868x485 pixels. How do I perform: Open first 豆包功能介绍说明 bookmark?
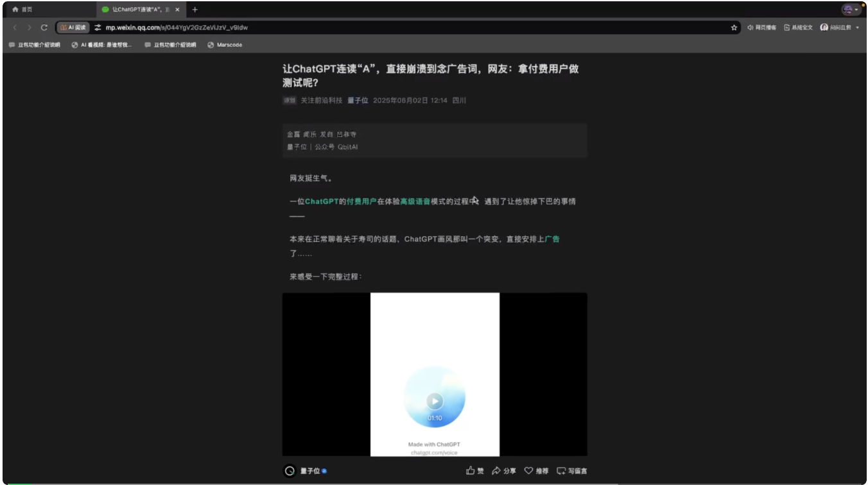pyautogui.click(x=34, y=45)
